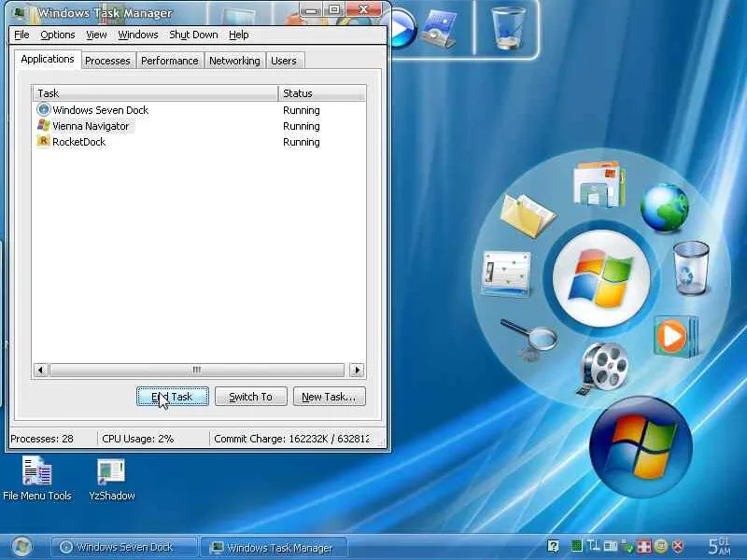
Task: Switch to the Processes tab
Action: pos(107,61)
